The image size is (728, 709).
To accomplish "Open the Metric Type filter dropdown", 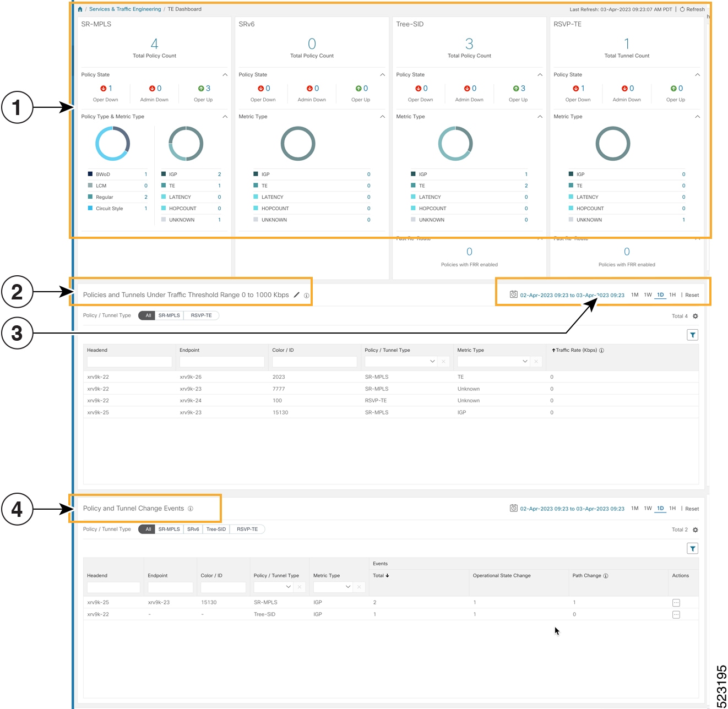I will click(525, 361).
